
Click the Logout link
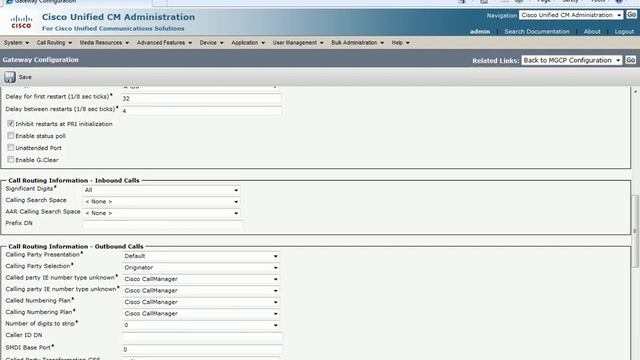(x=624, y=31)
